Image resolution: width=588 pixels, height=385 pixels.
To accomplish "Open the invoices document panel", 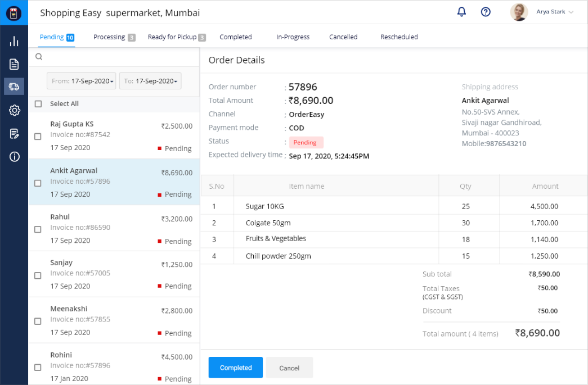I will pos(14,64).
